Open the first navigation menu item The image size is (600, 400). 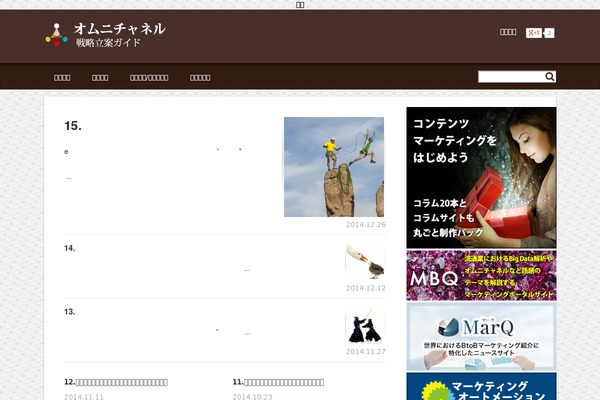pyautogui.click(x=62, y=78)
